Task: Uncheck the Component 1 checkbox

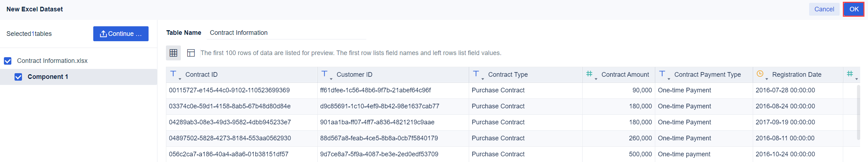Action: click(x=18, y=77)
